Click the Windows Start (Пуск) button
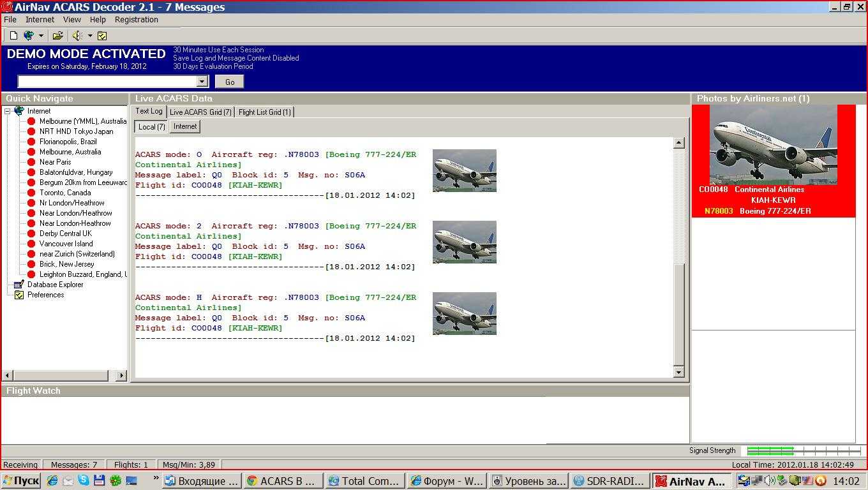The height and width of the screenshot is (490, 868). tap(20, 480)
